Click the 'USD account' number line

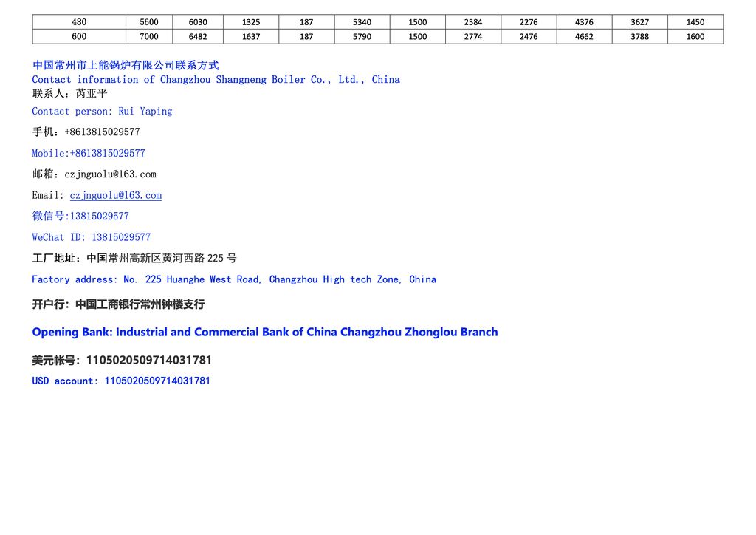(121, 381)
